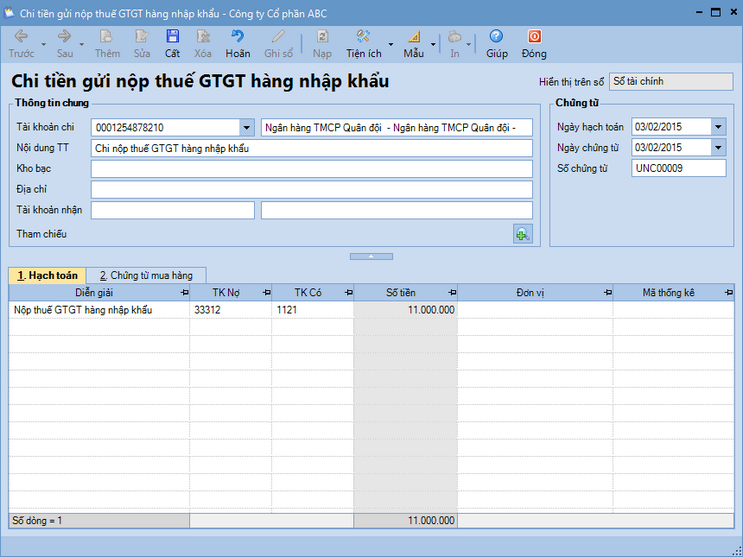This screenshot has height=557, width=743.
Task: Click the Nạp (reload) toolbar icon
Action: [322, 37]
